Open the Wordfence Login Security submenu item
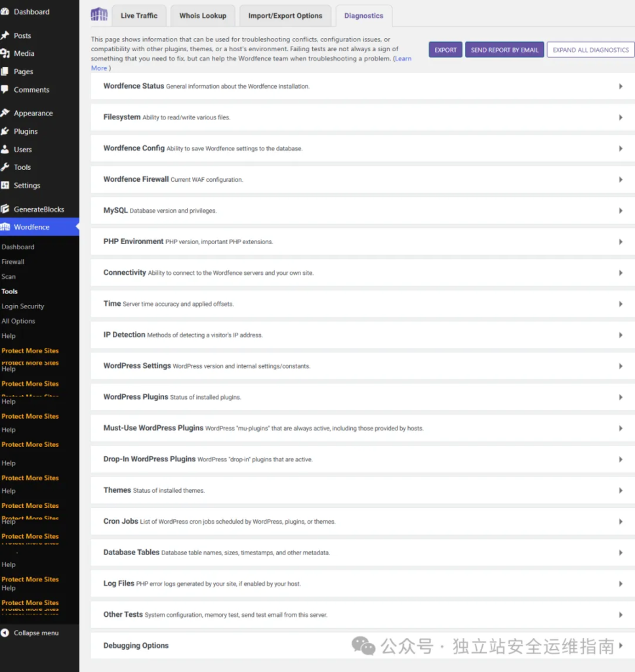 tap(23, 306)
